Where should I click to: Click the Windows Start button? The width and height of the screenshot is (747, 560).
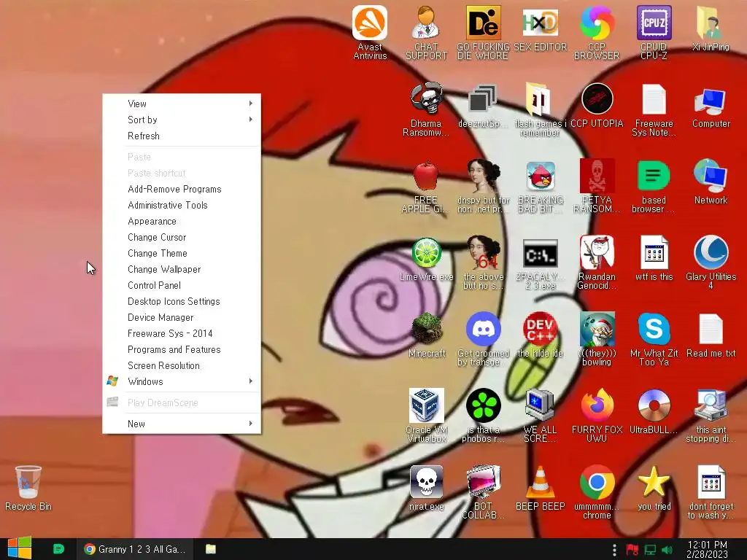(20, 548)
